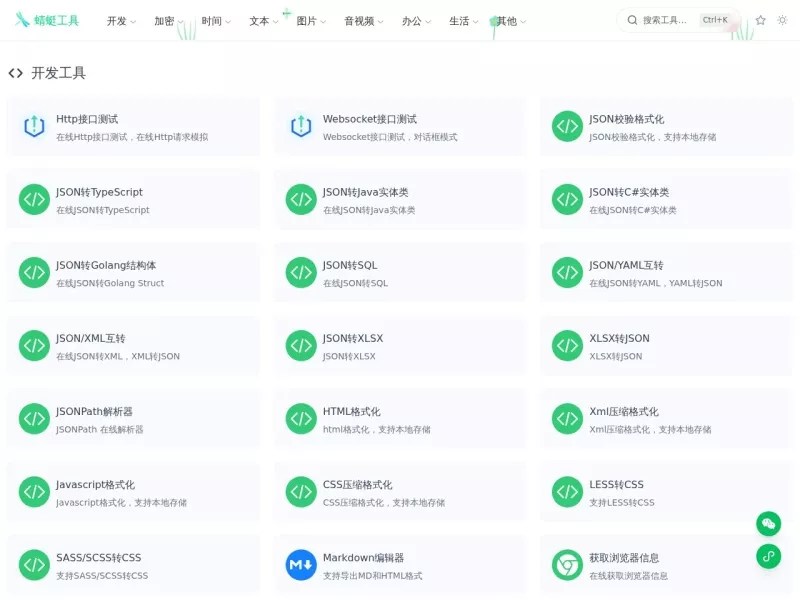The width and height of the screenshot is (800, 600).
Task: Click description 在线Http接口测试，在线Http请求模拟
Action: pyautogui.click(x=132, y=137)
